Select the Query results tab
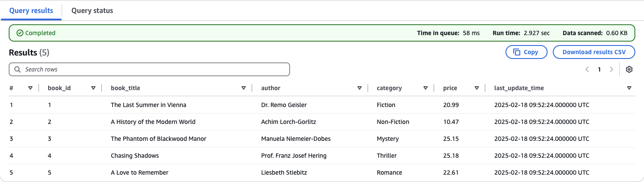Screen dimensions: 644x182 click(31, 10)
